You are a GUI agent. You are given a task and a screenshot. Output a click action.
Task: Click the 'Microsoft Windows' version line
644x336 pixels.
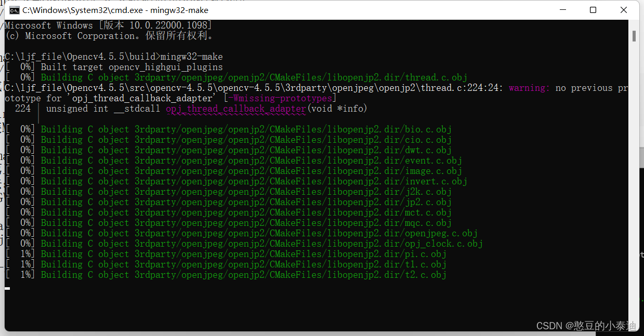(x=108, y=25)
